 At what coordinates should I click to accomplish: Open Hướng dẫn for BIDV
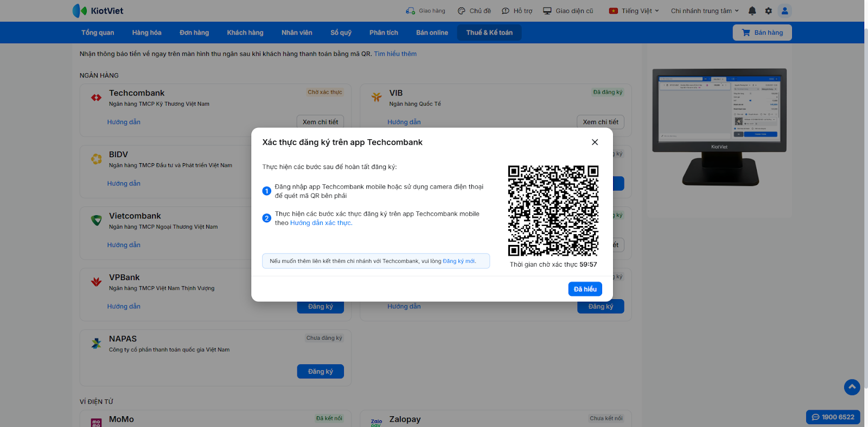[124, 183]
